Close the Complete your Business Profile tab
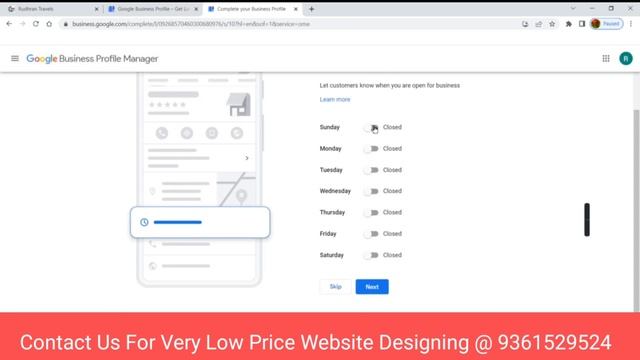This screenshot has height=360, width=640. [296, 9]
